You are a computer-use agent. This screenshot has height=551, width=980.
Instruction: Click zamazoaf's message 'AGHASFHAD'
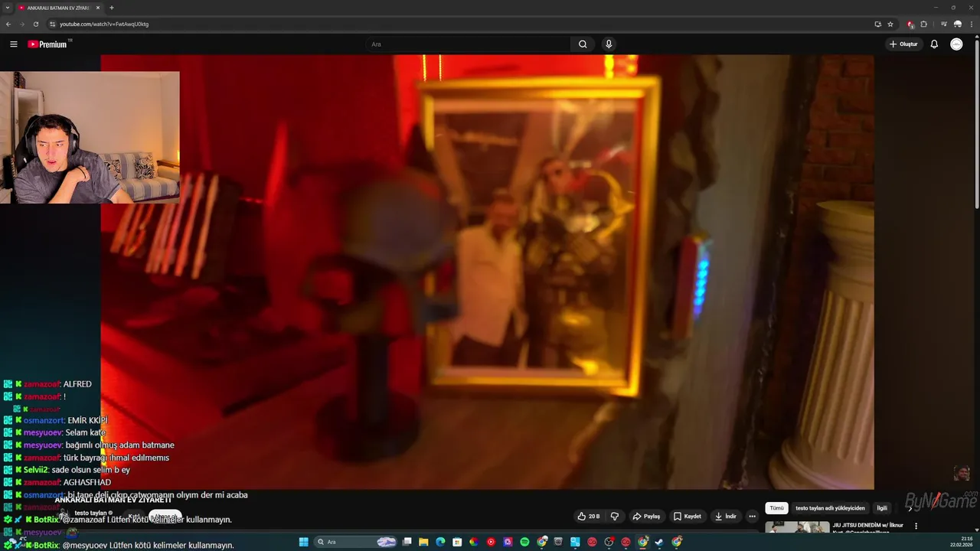tap(87, 482)
